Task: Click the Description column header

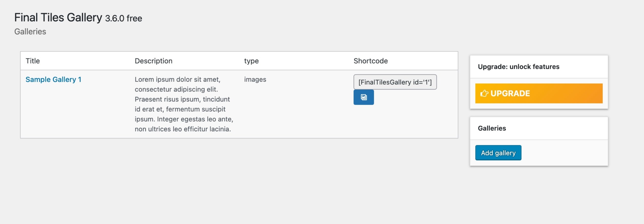Action: point(153,61)
